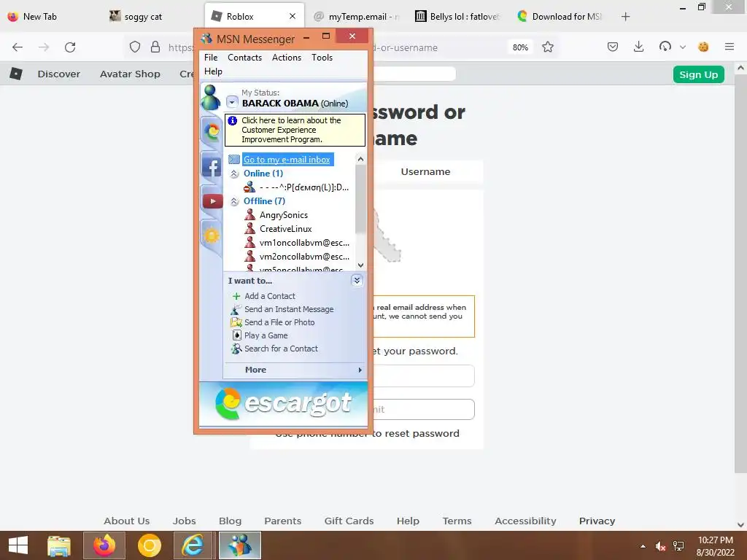Collapse the Online (1) contact group

click(x=234, y=174)
